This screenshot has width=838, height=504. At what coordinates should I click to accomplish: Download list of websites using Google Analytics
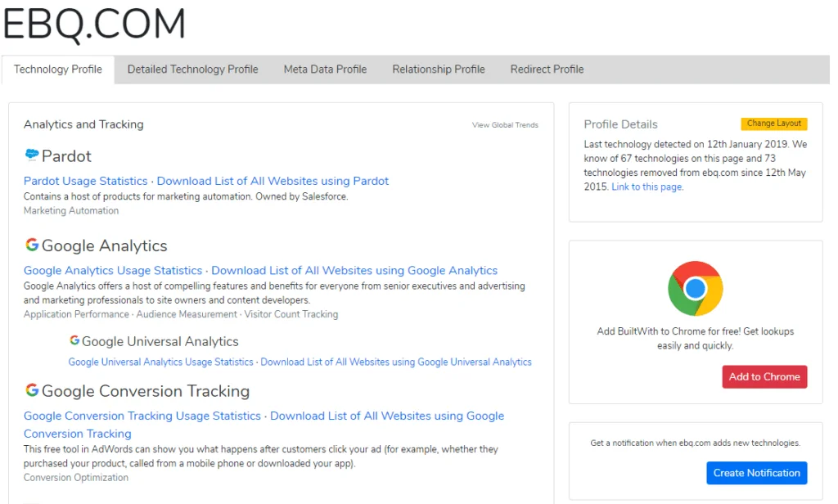point(354,271)
